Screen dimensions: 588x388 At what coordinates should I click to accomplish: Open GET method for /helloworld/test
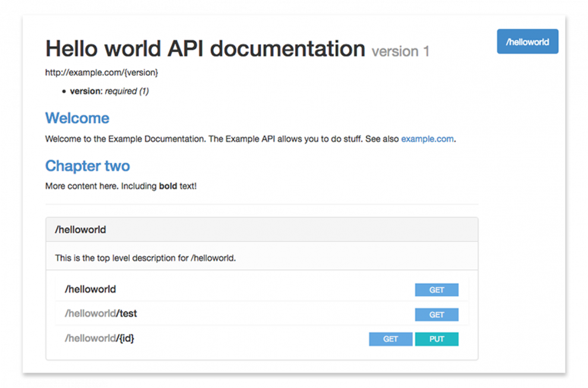pyautogui.click(x=437, y=314)
